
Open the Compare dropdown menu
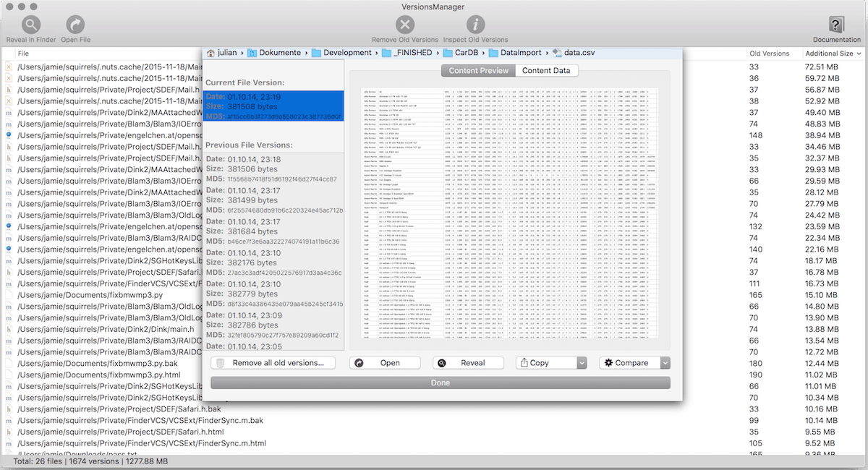(665, 363)
